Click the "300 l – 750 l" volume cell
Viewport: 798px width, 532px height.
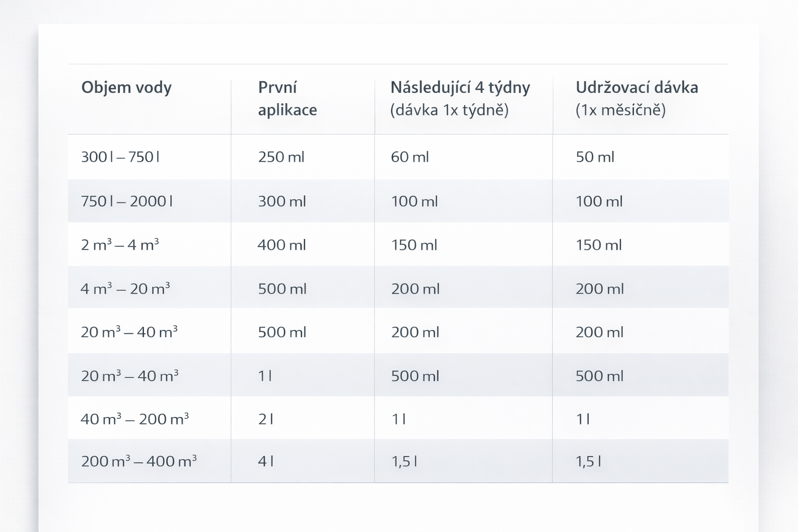(120, 157)
